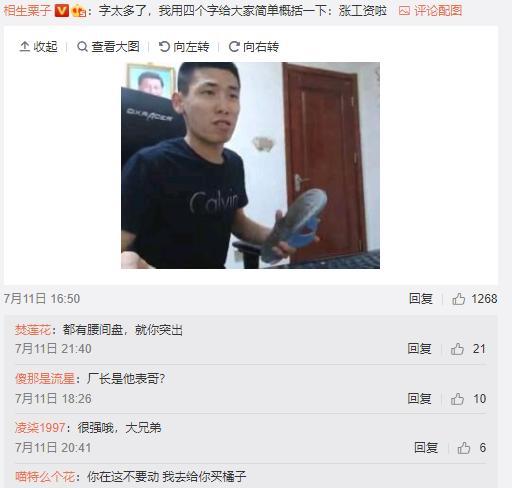Rotate image left with 向左转

coord(184,47)
